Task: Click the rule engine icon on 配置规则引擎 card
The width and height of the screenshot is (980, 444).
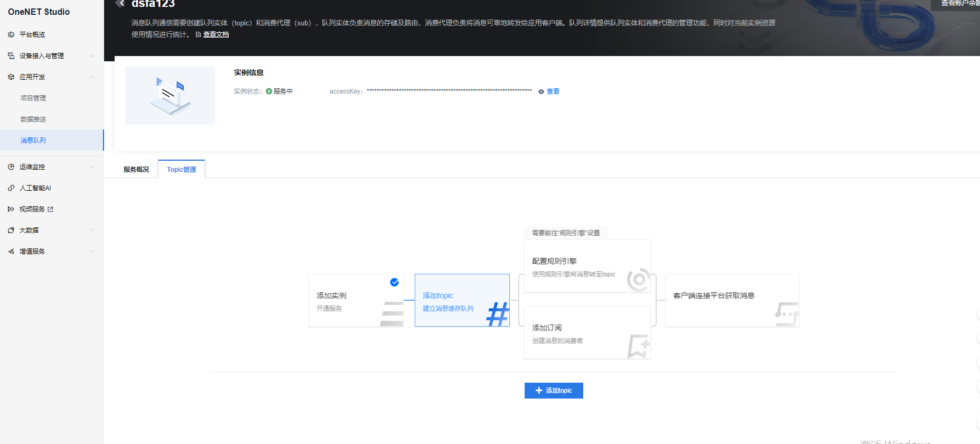Action: click(x=638, y=280)
